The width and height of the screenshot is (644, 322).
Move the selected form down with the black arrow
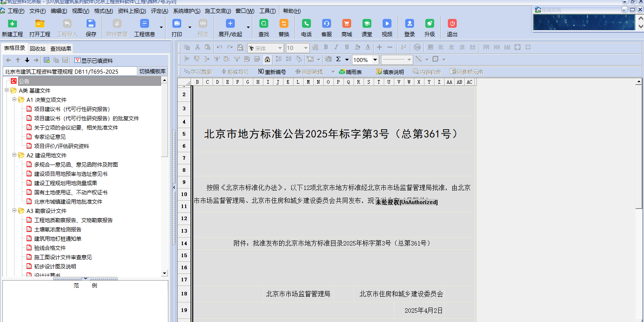(27, 60)
